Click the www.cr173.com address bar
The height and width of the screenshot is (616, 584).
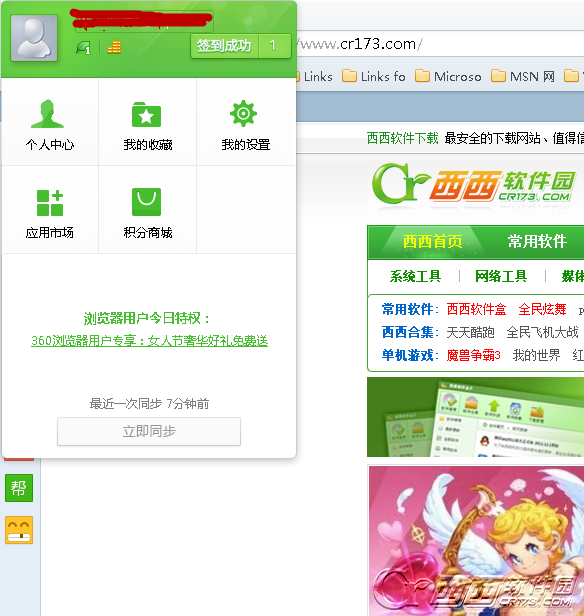pos(440,44)
